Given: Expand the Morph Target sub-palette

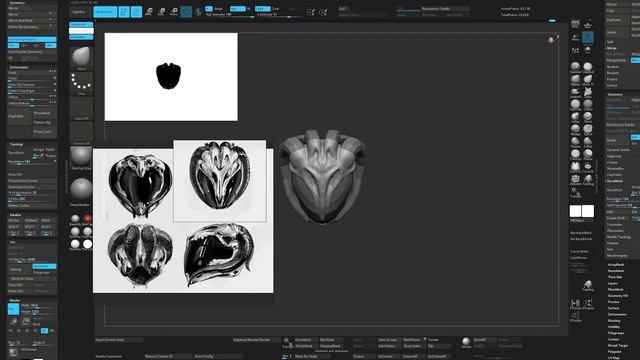Looking at the screenshot, I should pyautogui.click(x=618, y=345).
